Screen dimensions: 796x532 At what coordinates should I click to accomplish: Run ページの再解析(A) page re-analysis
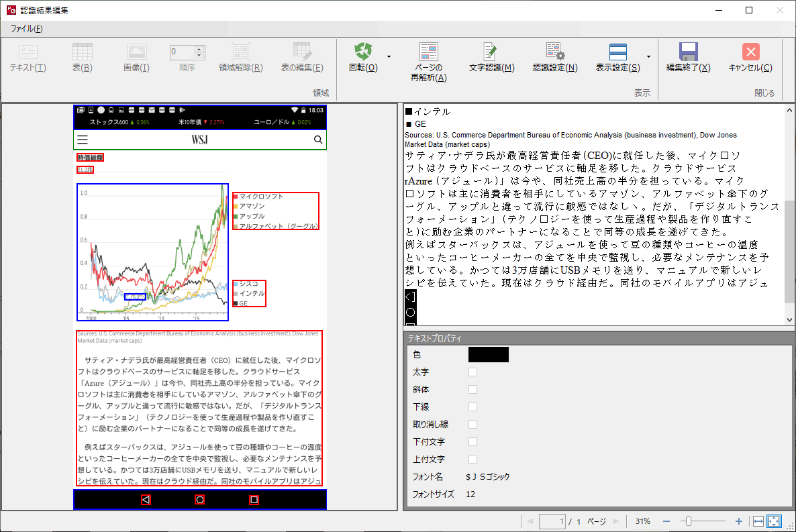[x=428, y=62]
